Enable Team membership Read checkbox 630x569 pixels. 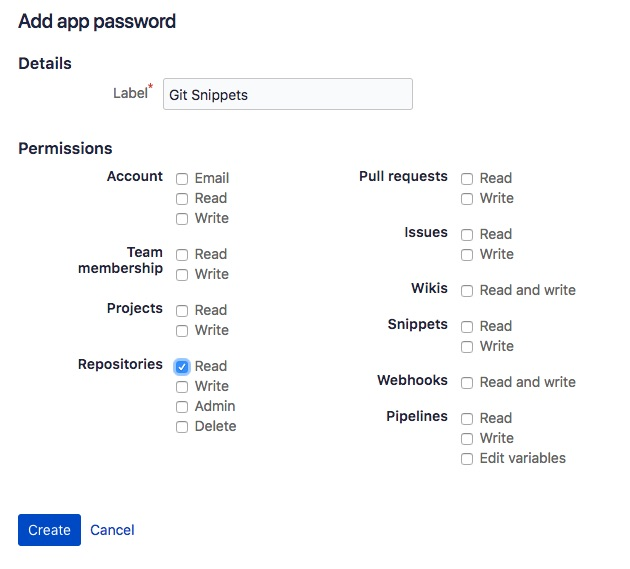point(182,255)
